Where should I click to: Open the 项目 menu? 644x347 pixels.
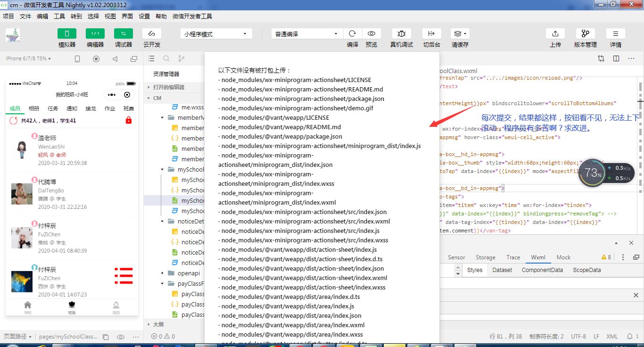click(x=8, y=16)
